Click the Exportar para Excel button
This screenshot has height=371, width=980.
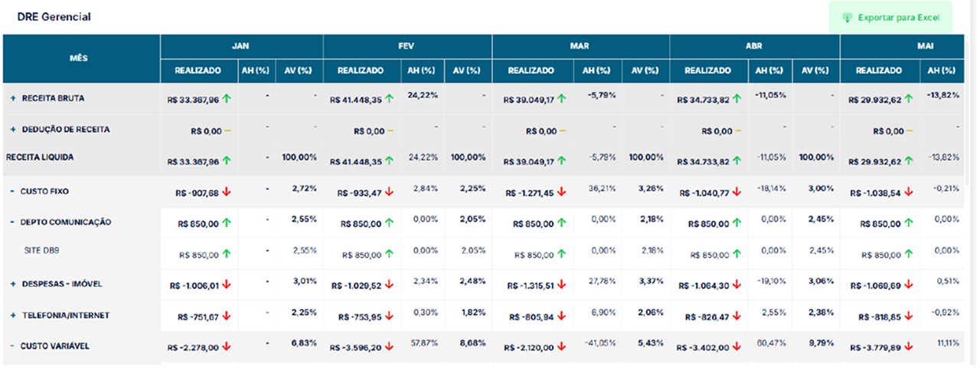coord(890,17)
